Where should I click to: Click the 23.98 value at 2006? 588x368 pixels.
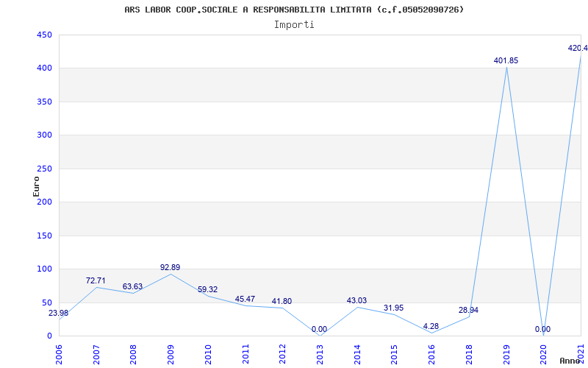click(x=58, y=313)
